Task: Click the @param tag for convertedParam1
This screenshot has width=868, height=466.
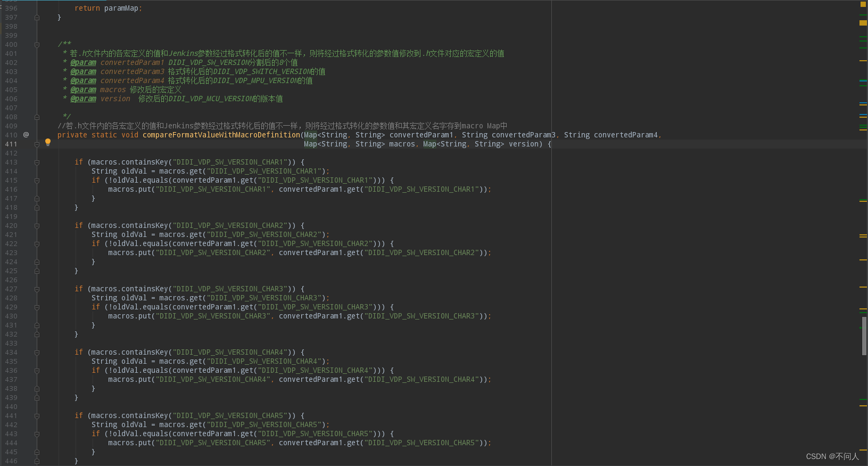Action: pyautogui.click(x=84, y=62)
